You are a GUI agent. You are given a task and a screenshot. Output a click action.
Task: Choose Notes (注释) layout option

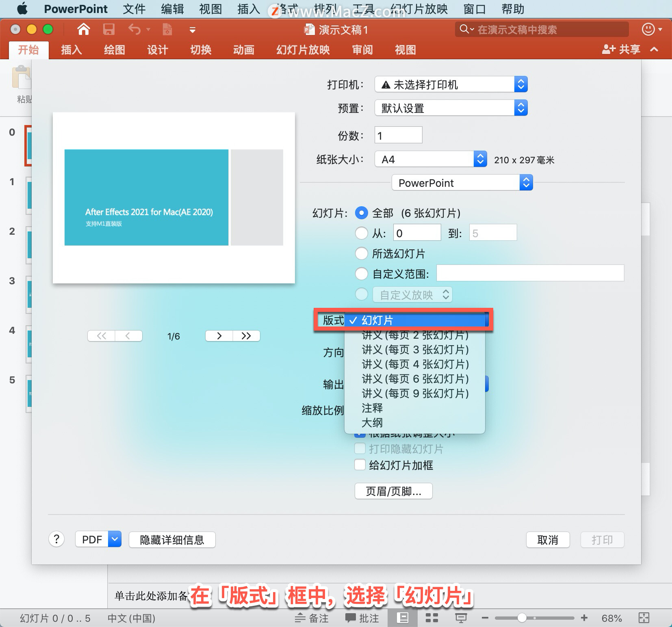coord(415,408)
